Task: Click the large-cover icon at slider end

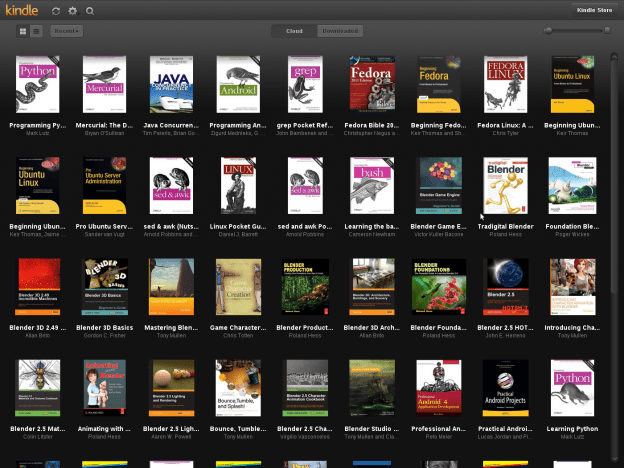Action: (607, 30)
